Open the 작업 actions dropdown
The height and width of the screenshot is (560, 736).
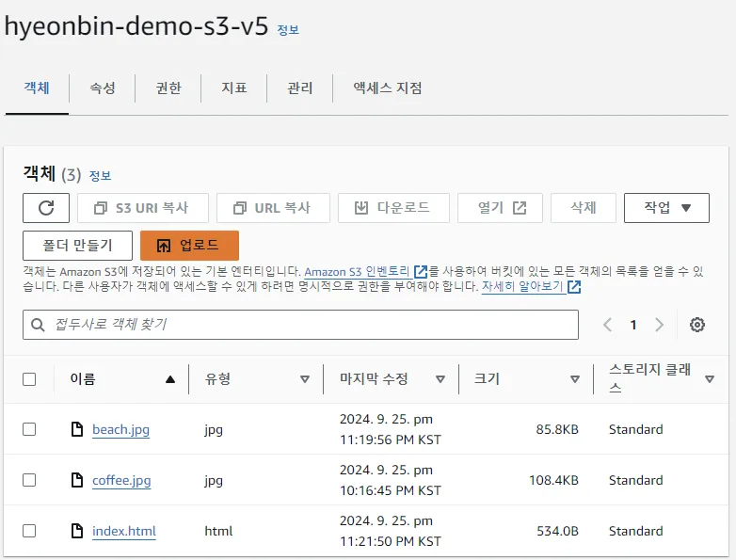click(x=666, y=207)
